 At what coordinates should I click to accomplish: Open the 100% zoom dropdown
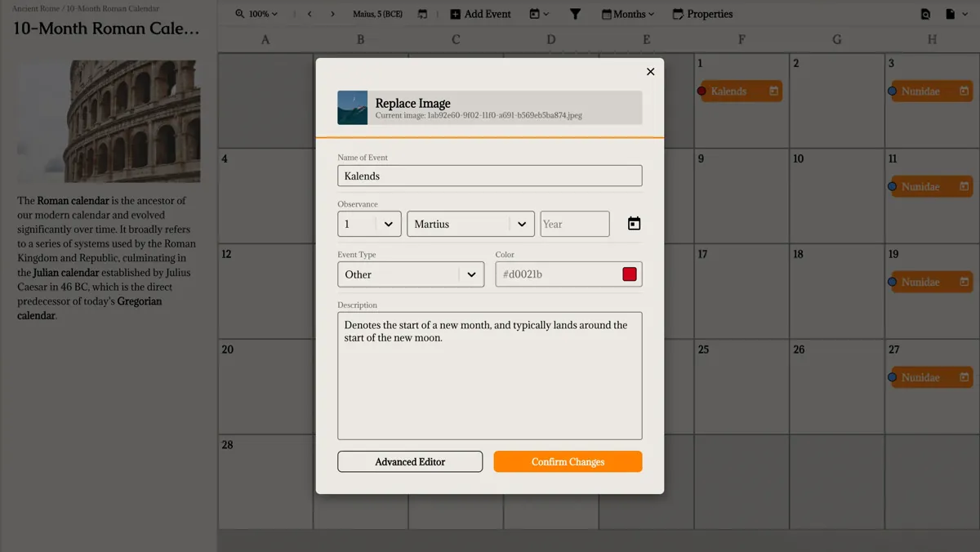[x=256, y=14]
